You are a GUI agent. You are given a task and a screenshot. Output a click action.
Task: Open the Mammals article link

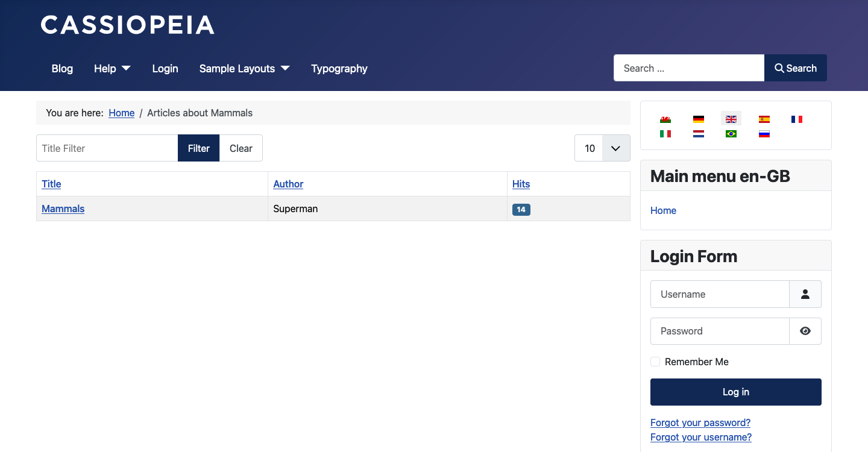(63, 209)
